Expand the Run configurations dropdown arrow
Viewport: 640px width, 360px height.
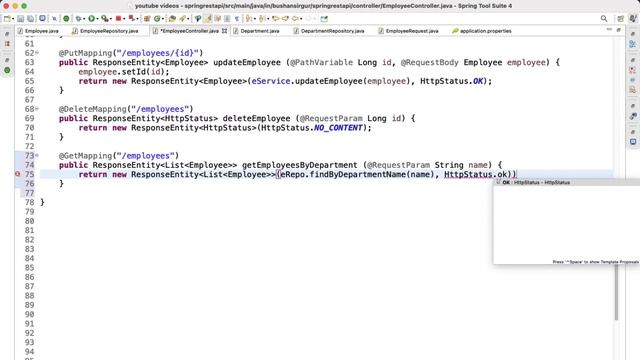[97, 19]
